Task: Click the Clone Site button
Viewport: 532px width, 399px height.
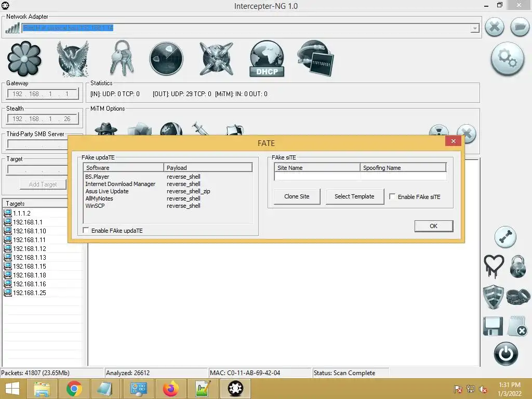Action: (x=297, y=196)
